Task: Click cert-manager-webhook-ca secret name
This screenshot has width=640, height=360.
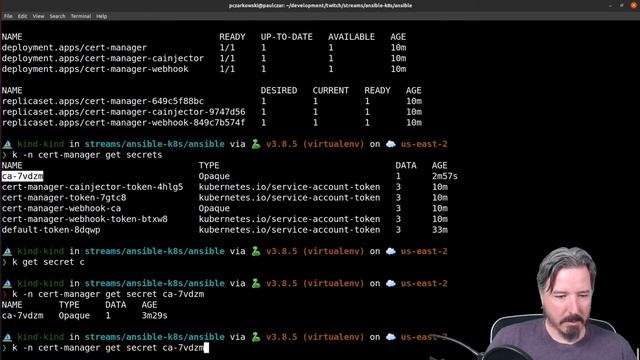Action: point(61,208)
